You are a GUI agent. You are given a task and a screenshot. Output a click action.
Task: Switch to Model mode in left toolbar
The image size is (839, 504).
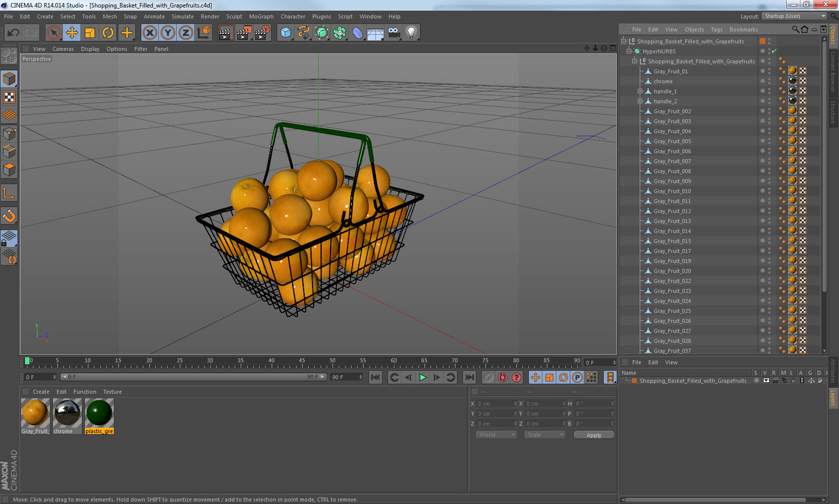(9, 79)
